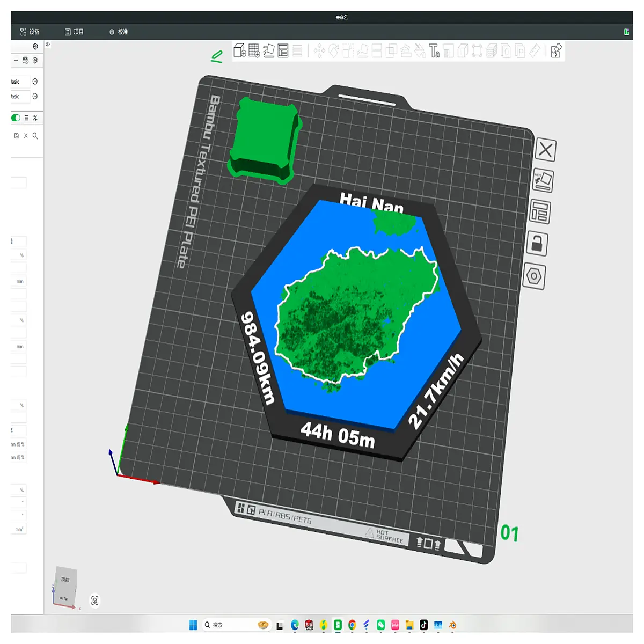This screenshot has height=644, width=644.
Task: Open printer settings gear in left panel
Action: tap(35, 47)
